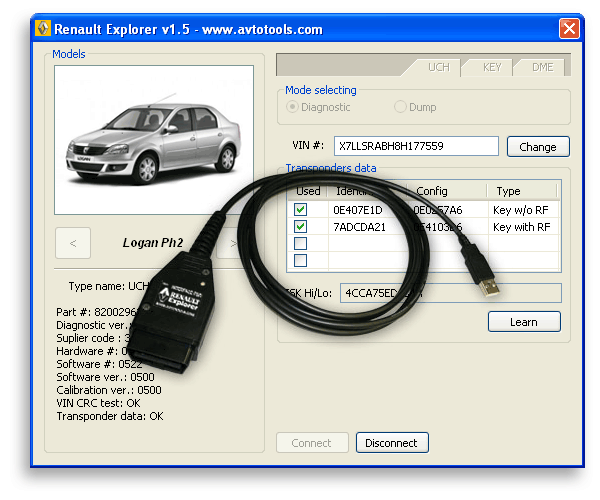The image size is (600, 500).
Task: Switch to the KEY tab
Action: point(492,68)
